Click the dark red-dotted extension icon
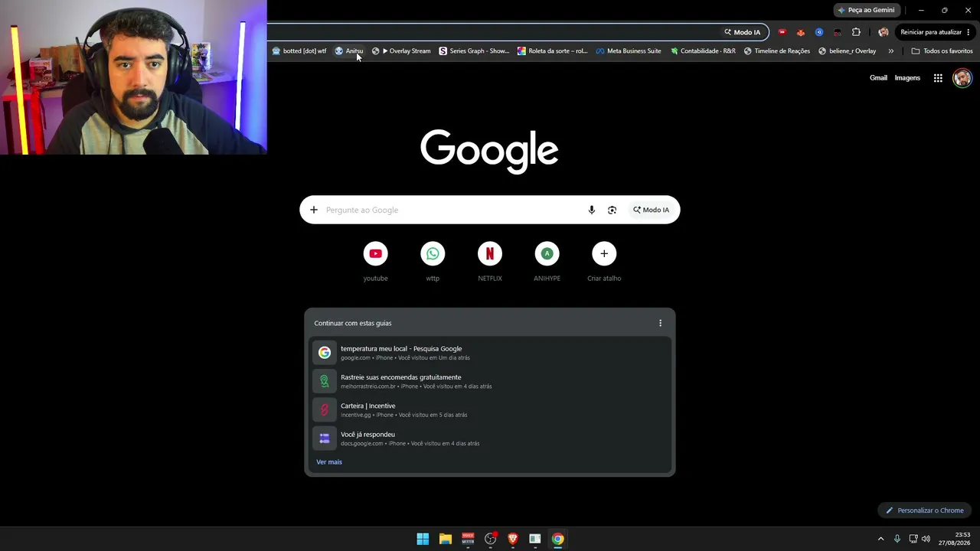 click(x=838, y=32)
